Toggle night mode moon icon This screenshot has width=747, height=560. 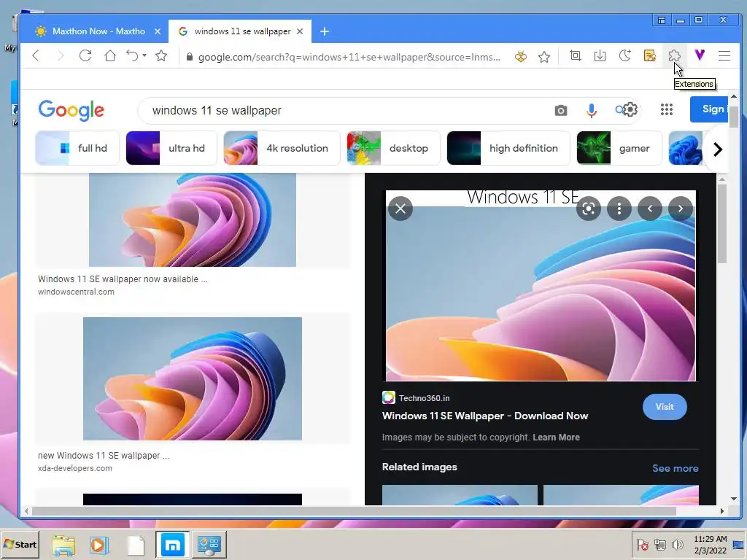point(625,55)
